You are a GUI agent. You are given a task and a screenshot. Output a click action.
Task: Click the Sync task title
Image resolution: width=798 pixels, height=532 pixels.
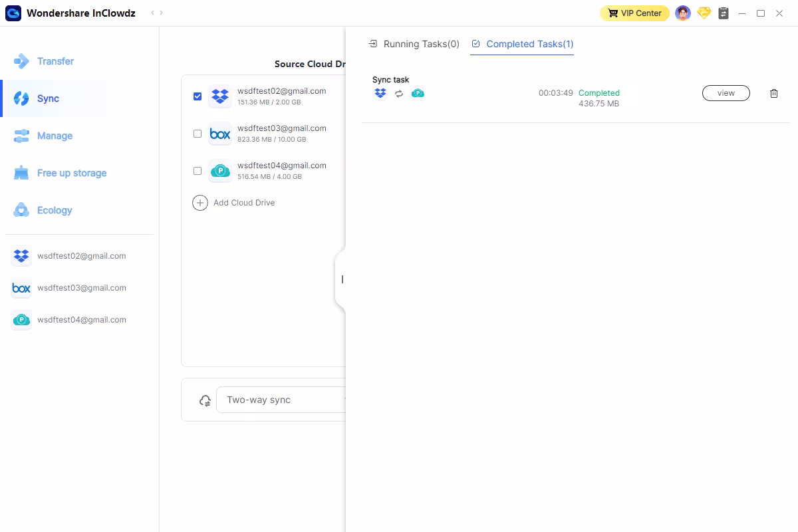pos(391,80)
